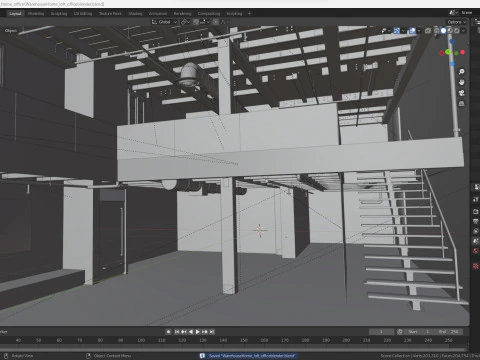480x360 pixels.
Task: Click the pan view hand icon
Action: (x=462, y=82)
